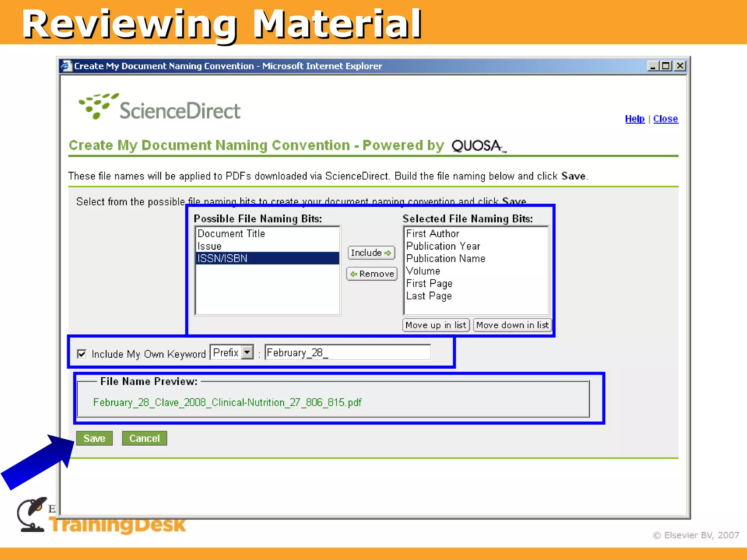Open the Prefix dropdown
Screen dimensions: 747x560
pos(247,352)
